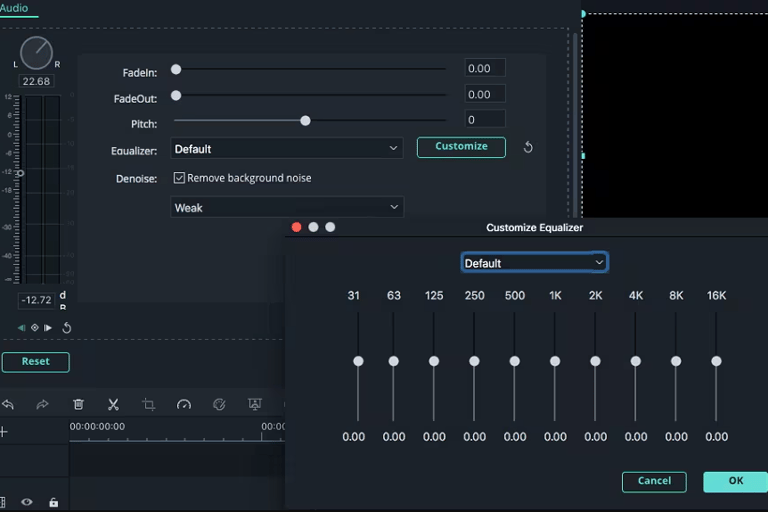Click the redo arrow in timeline toolbar

click(x=42, y=405)
